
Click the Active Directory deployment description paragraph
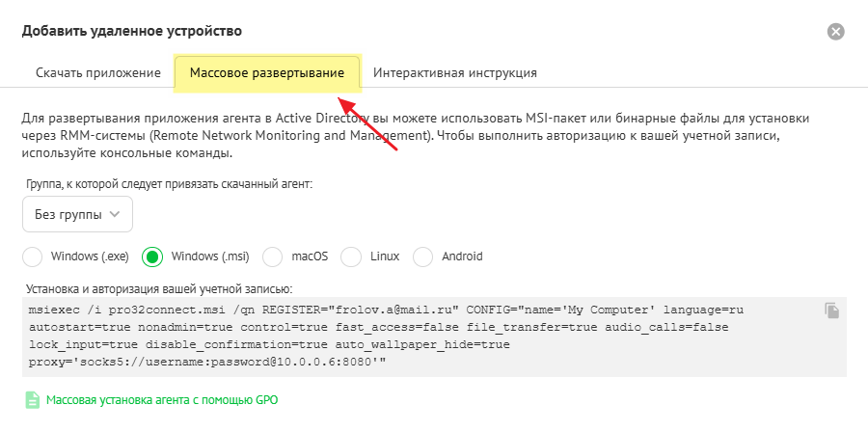pyautogui.click(x=415, y=136)
